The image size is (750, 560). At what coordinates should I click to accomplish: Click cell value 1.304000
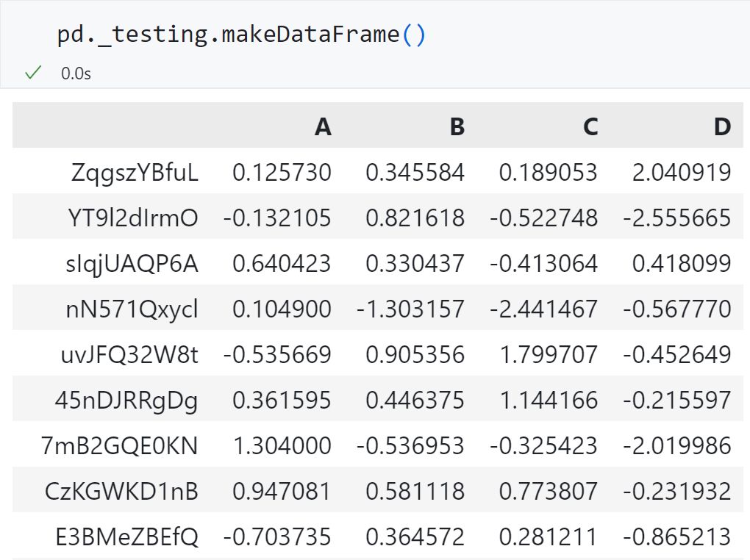282,445
